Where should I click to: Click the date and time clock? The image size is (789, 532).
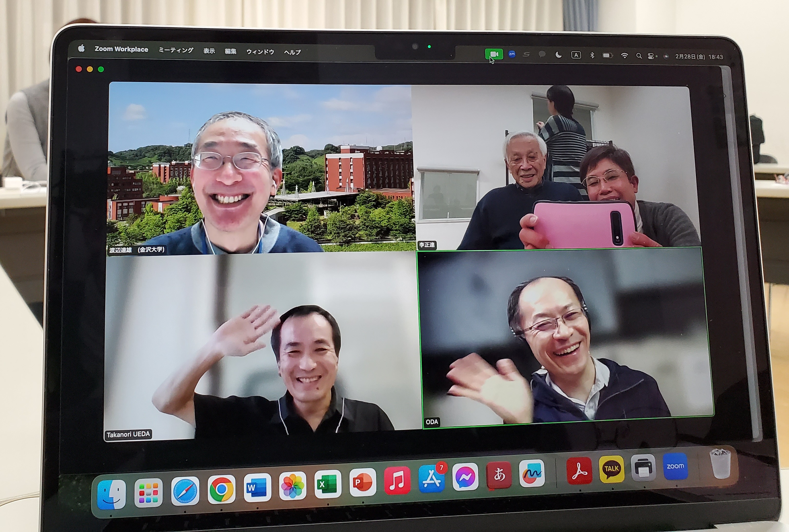pyautogui.click(x=699, y=57)
